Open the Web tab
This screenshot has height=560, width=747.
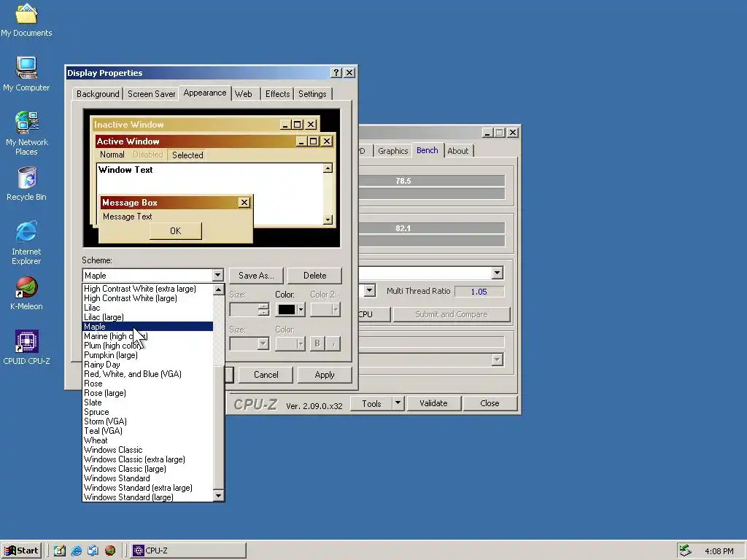(x=244, y=94)
